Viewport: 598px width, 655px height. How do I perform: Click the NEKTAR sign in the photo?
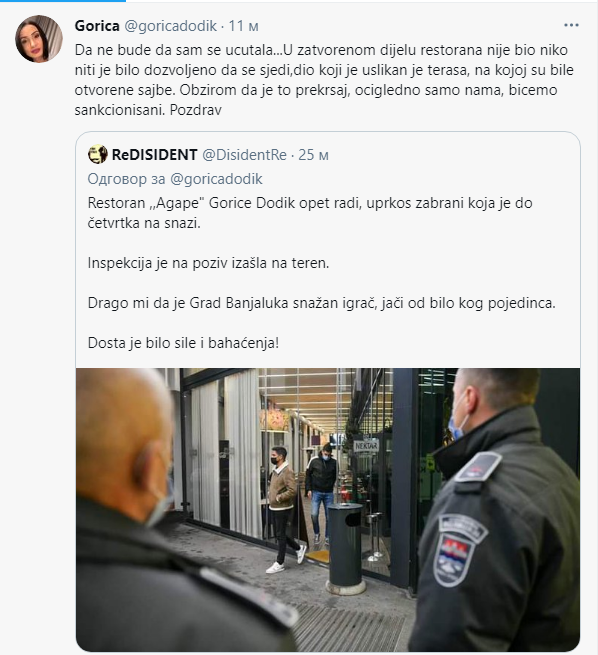tap(366, 446)
